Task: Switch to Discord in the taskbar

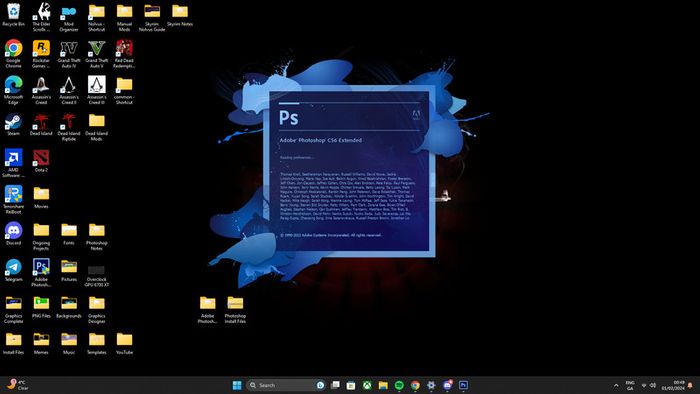Action: 447,385
